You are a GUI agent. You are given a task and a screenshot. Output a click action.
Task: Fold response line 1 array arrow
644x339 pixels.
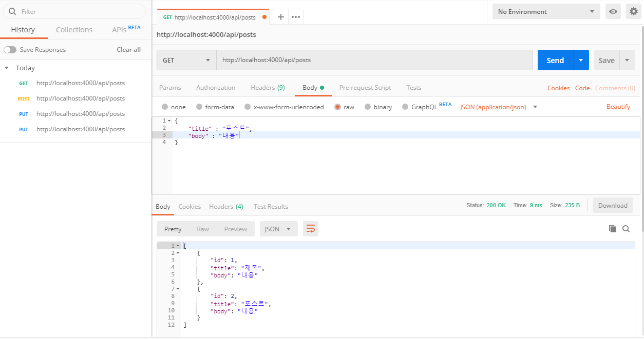178,246
